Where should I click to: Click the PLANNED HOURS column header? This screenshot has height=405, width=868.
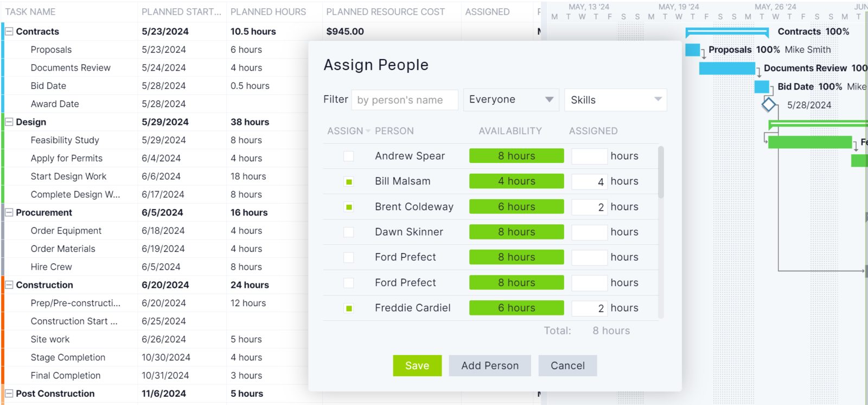pos(268,12)
